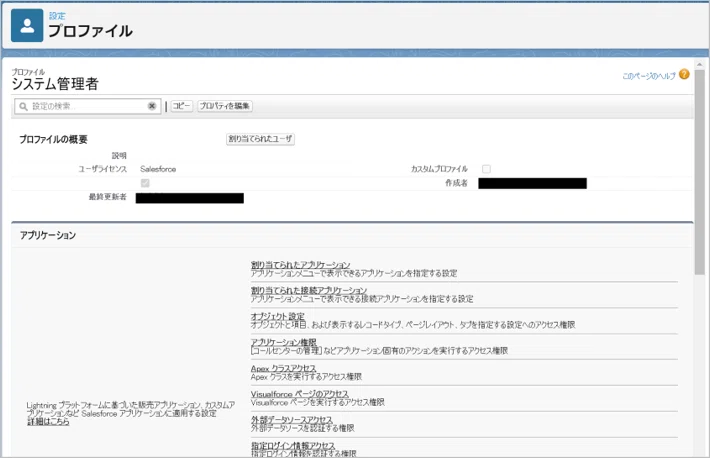
Task: Open the オブジェクト設定 link
Action: point(278,316)
